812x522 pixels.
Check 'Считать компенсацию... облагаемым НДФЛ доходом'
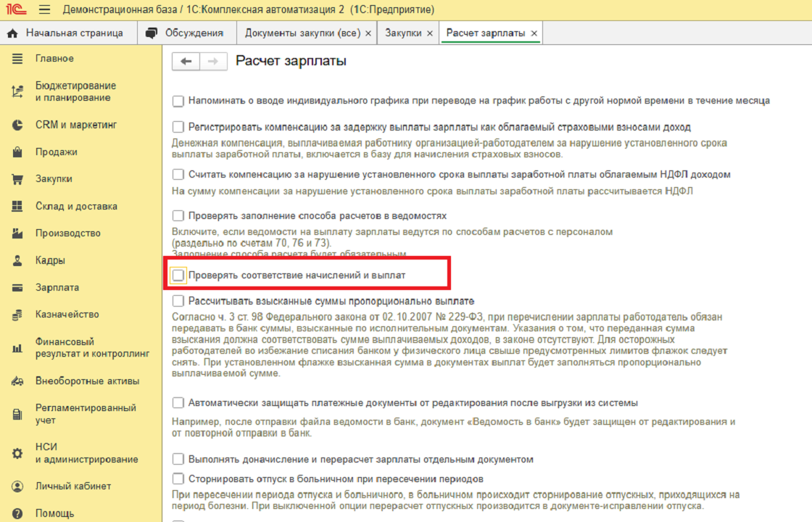[x=178, y=175]
